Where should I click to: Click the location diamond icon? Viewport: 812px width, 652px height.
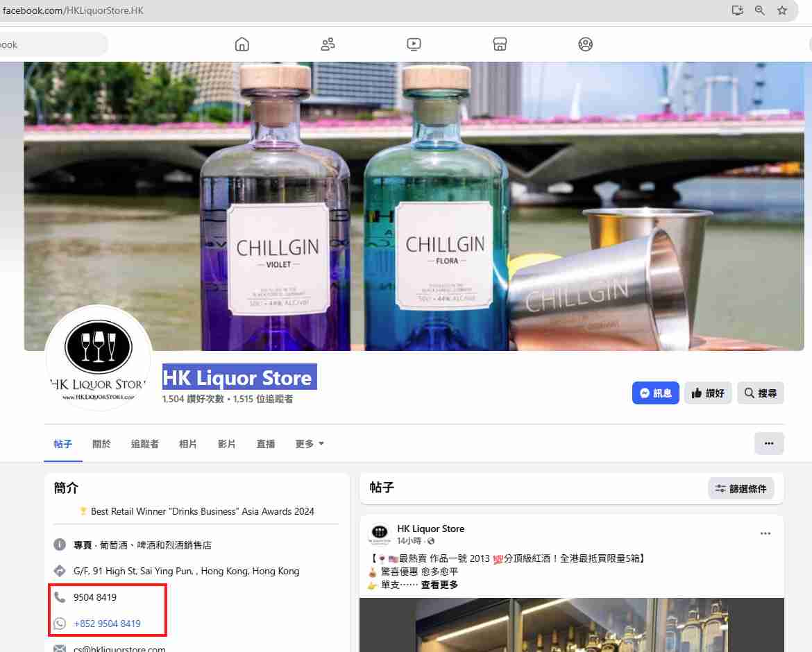point(60,571)
